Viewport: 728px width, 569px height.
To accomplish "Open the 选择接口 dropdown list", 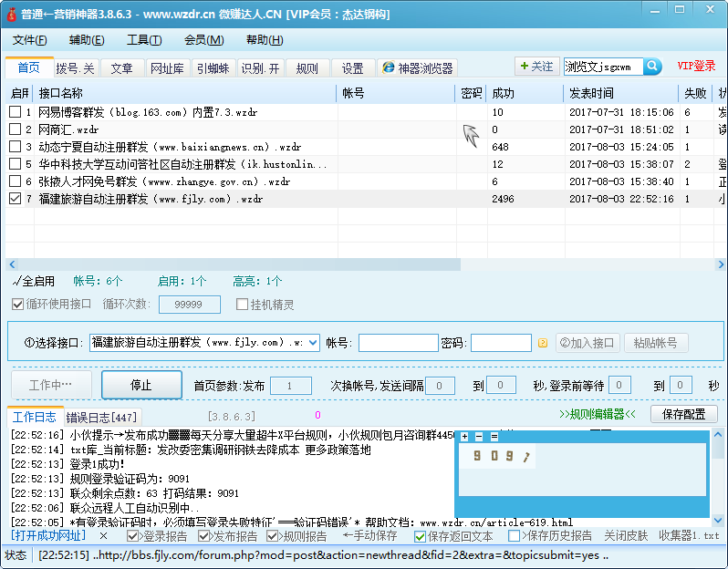I will [313, 343].
